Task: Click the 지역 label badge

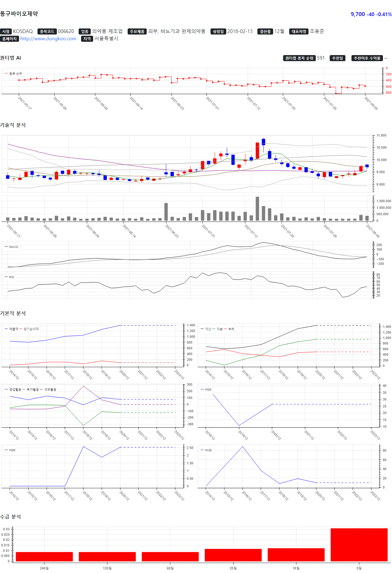Action: (87, 39)
